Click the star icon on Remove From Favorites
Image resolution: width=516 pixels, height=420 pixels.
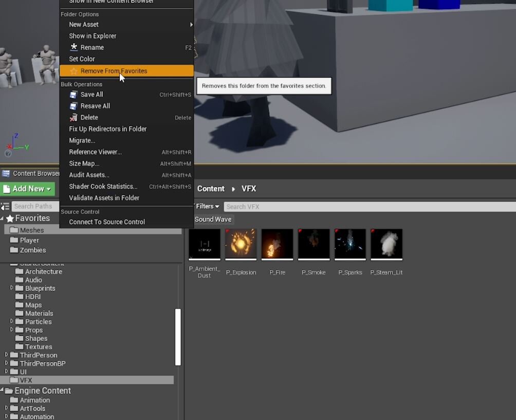point(73,71)
